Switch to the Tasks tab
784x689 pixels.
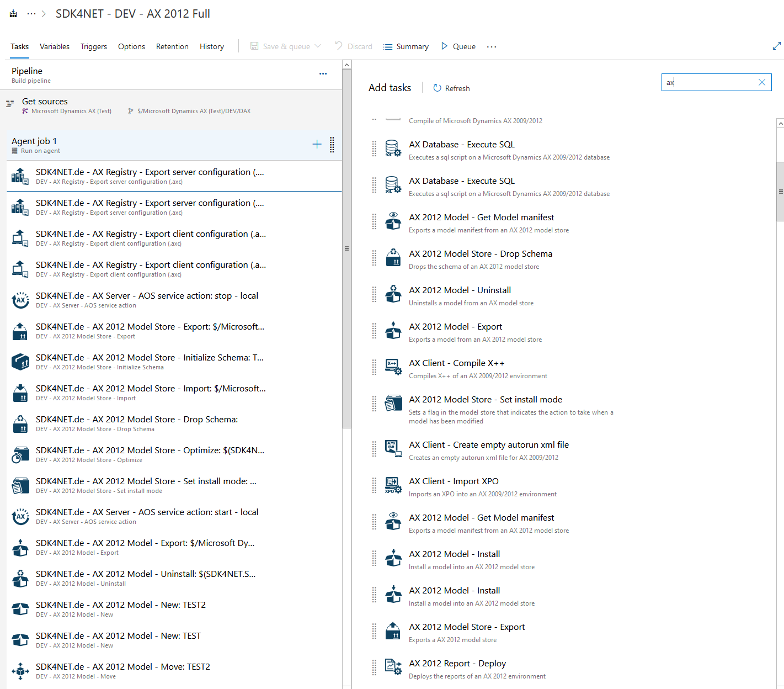click(19, 46)
